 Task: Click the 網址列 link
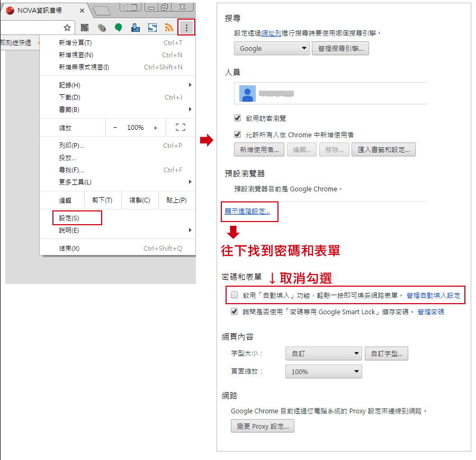[x=271, y=33]
